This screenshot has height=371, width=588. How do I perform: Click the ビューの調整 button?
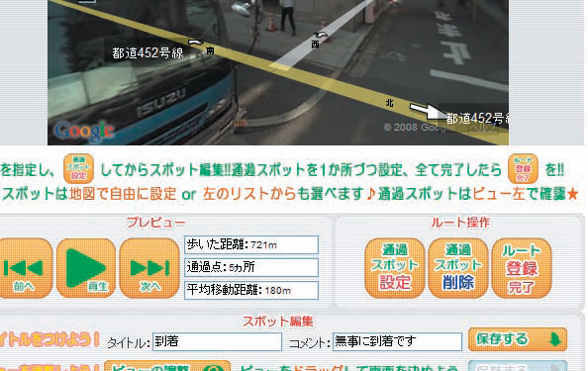tap(167, 366)
